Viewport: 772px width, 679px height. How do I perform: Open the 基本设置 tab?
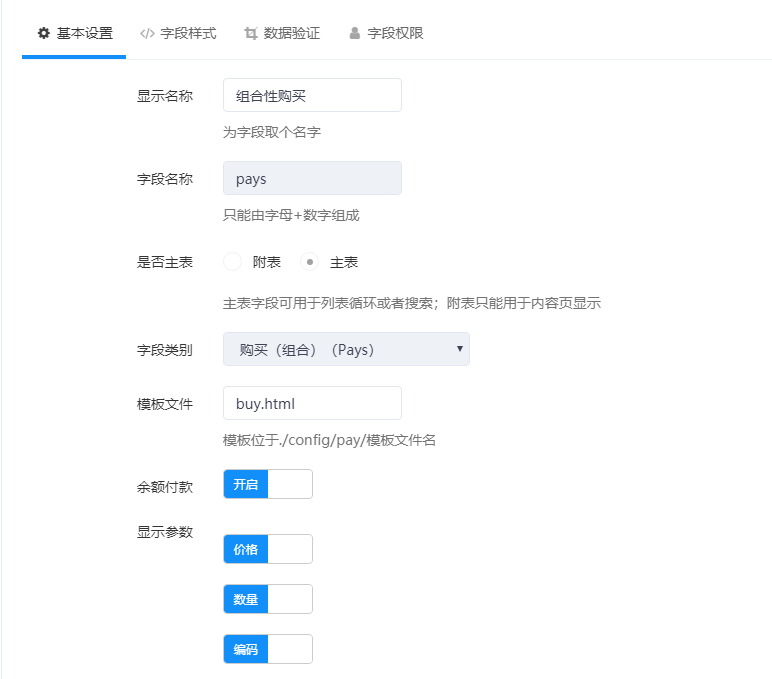pyautogui.click(x=74, y=33)
